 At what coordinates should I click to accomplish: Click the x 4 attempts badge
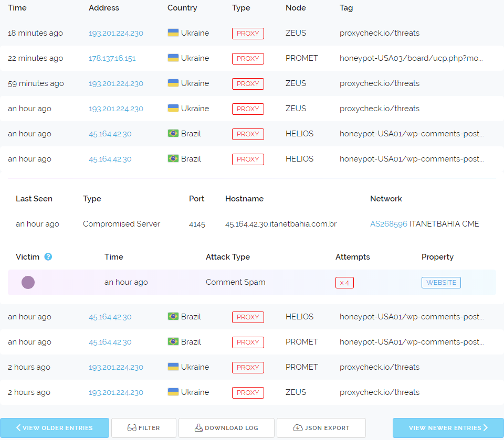[x=344, y=283]
